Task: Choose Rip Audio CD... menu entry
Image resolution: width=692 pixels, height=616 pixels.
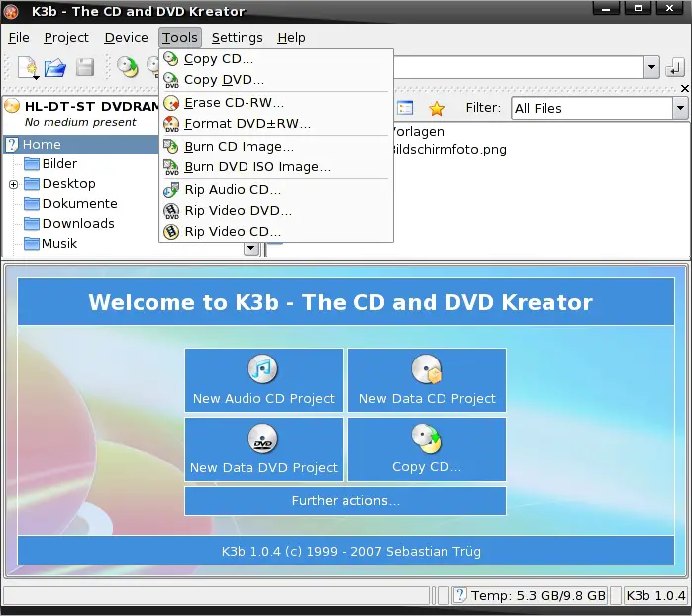Action: 276,190
